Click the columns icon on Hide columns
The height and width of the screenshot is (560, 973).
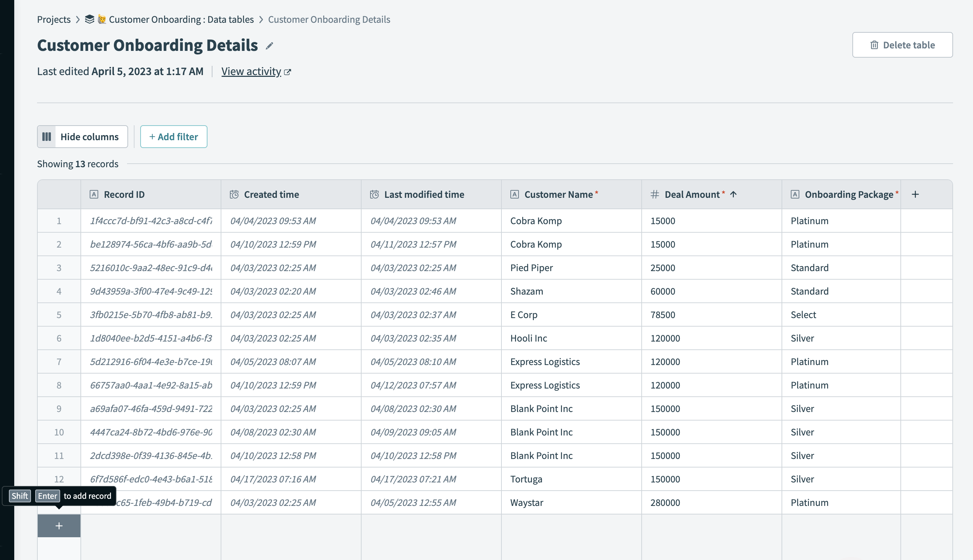point(47,137)
